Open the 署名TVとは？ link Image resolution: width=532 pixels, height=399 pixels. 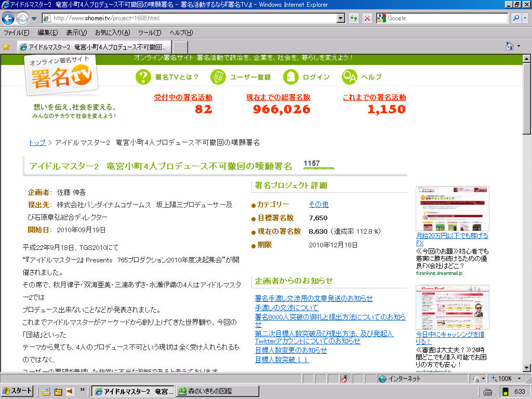pyautogui.click(x=177, y=77)
